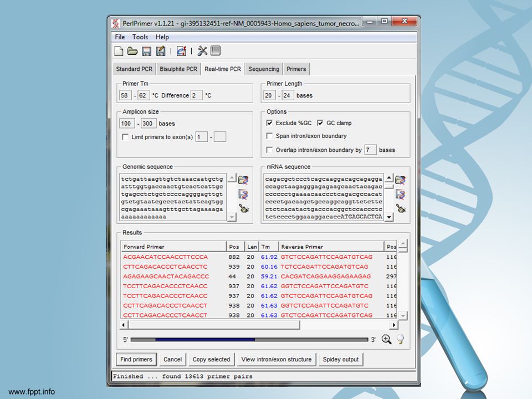Click the light bulb icon below results
The width and height of the screenshot is (532, 399).
[x=400, y=339]
